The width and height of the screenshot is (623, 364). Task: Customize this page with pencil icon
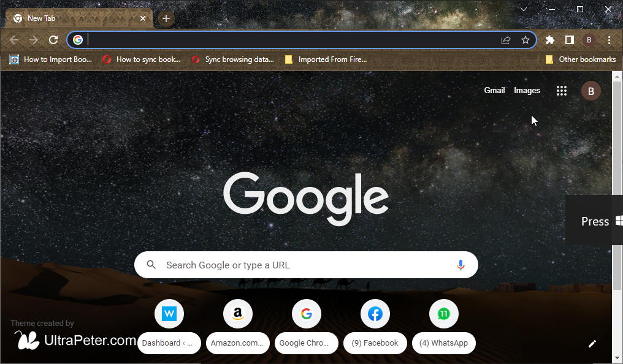pyautogui.click(x=592, y=344)
